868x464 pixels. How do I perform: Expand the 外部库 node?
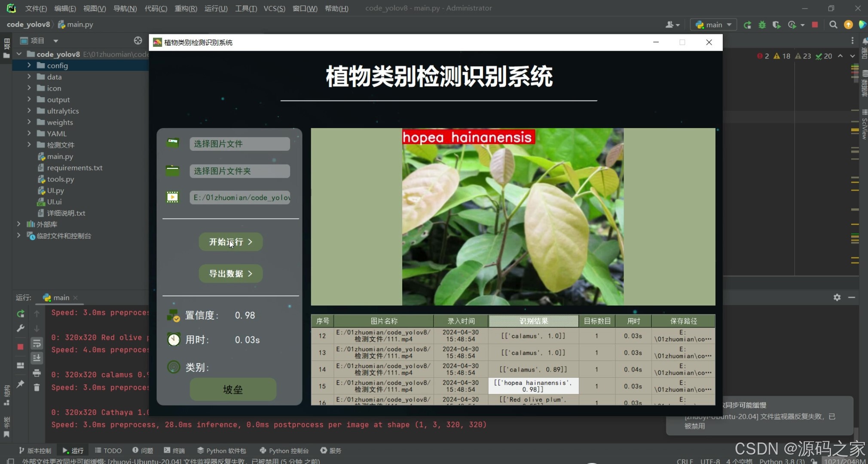[x=18, y=224]
